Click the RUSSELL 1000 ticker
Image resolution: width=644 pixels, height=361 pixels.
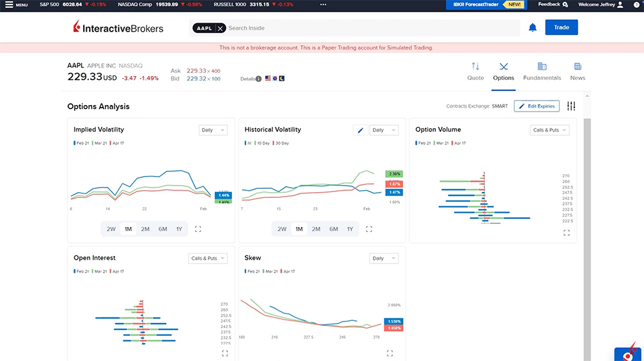(x=253, y=5)
